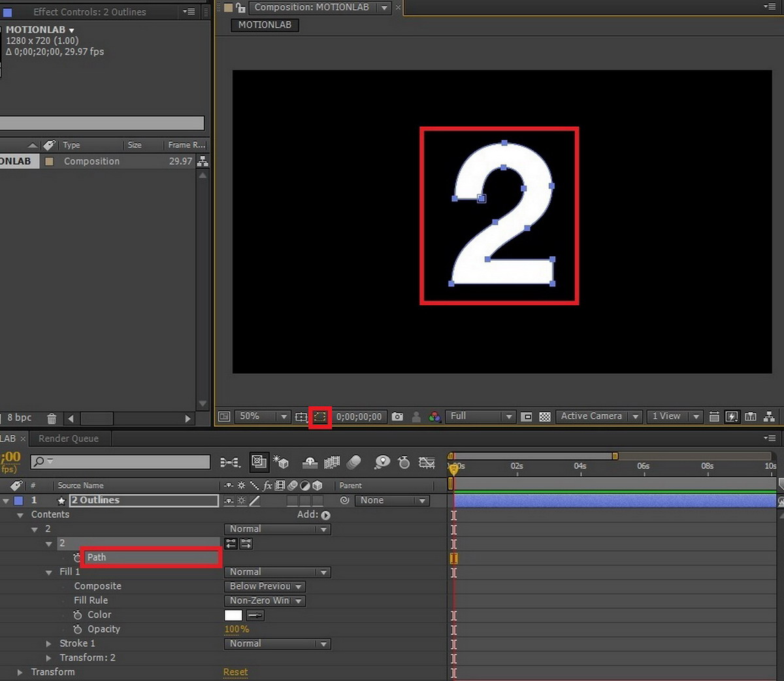This screenshot has height=681, width=784.
Task: Open Stroke 1 Normal blend mode dropdown
Action: (277, 644)
